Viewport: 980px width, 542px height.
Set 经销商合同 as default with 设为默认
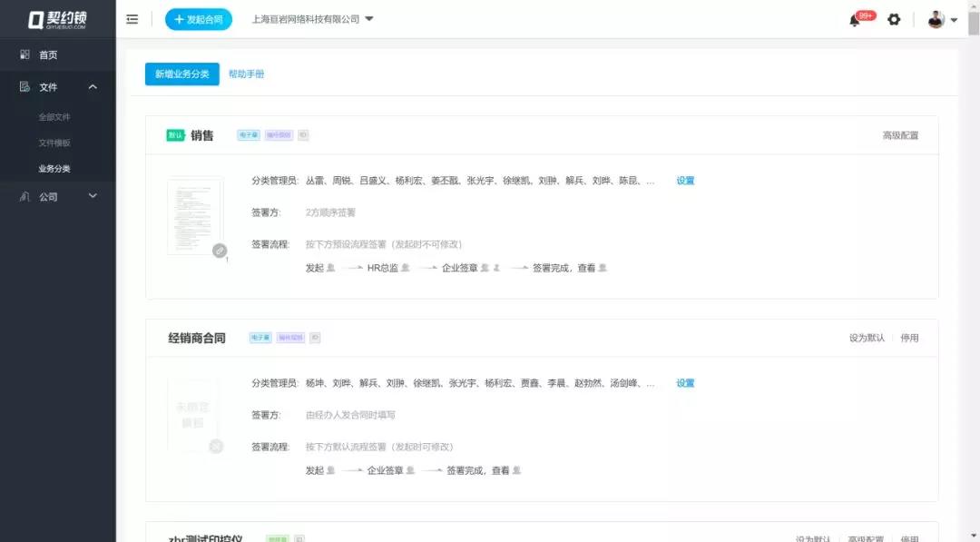click(x=866, y=338)
